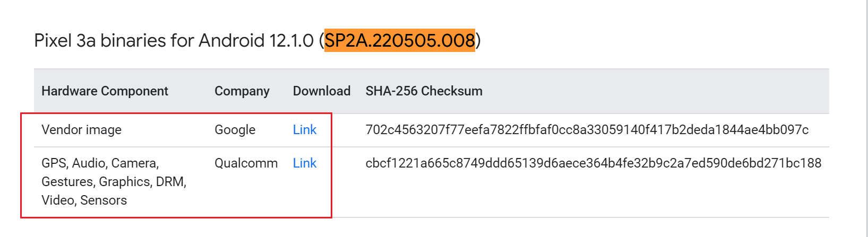Click the Google company cell
Screen dimensions: 868x237
[x=235, y=130]
